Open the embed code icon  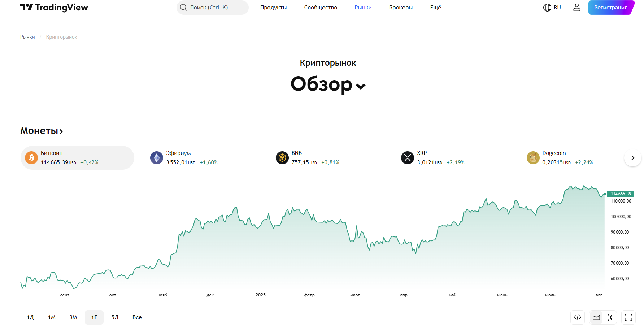click(x=578, y=317)
